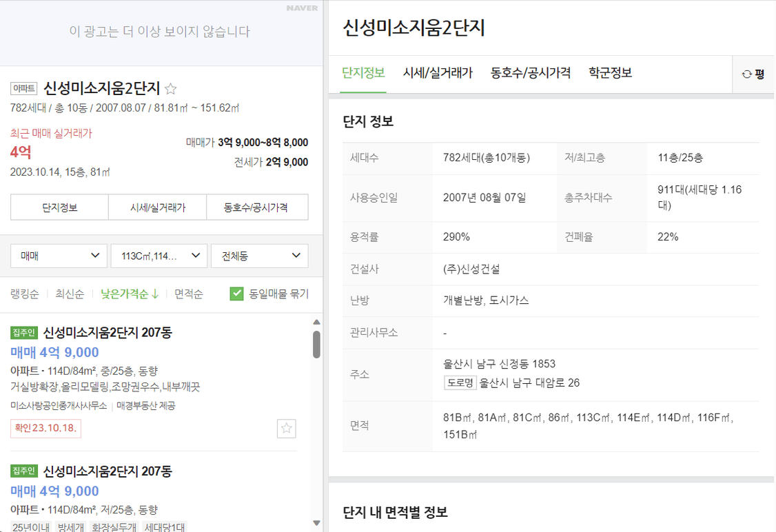Star the 207동 중/25층 listing
776x532 pixels.
[x=287, y=428]
